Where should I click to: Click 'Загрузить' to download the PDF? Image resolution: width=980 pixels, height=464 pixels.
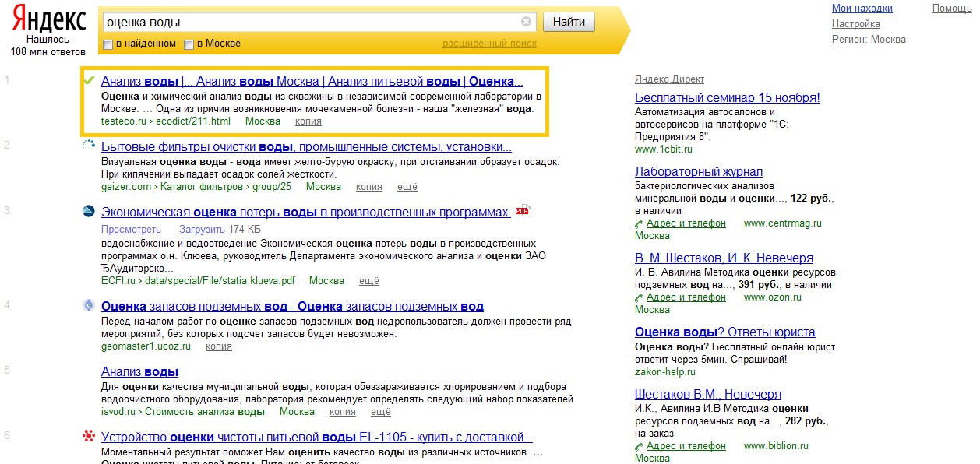click(202, 229)
